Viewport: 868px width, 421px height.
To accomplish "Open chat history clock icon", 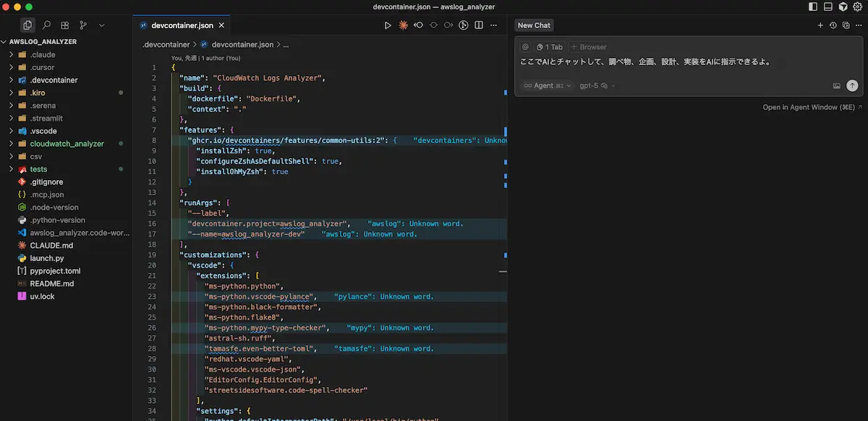I will 833,25.
